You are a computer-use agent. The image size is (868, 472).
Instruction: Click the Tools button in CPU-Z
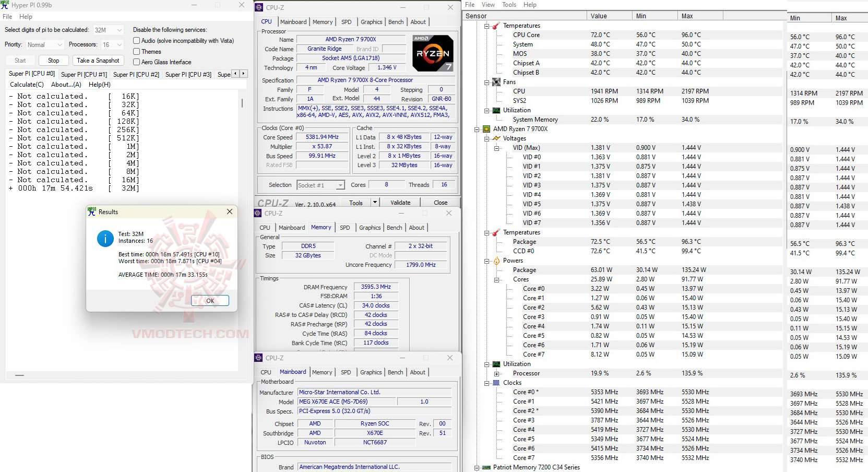pyautogui.click(x=356, y=203)
